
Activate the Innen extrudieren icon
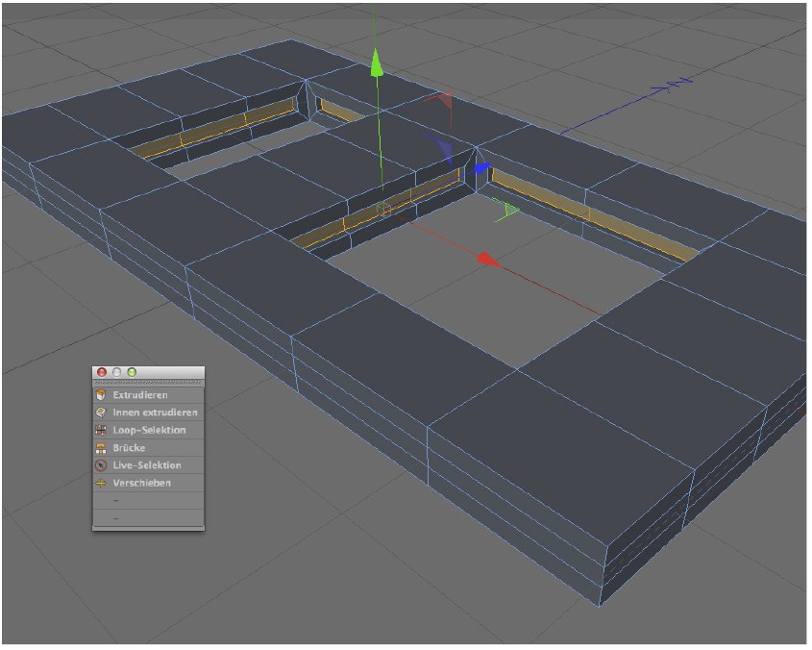pyautogui.click(x=101, y=412)
